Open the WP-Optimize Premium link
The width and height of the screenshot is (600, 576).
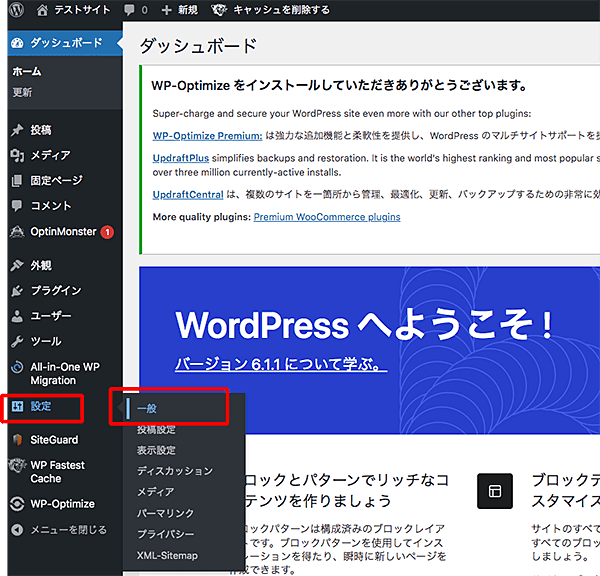coord(207,136)
